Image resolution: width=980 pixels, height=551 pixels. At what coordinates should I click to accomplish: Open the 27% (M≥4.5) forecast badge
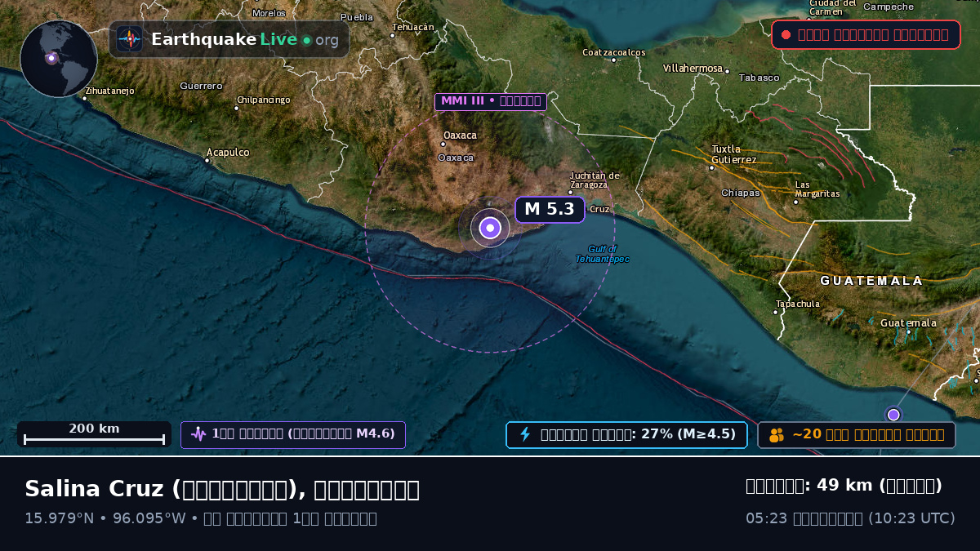pos(627,434)
